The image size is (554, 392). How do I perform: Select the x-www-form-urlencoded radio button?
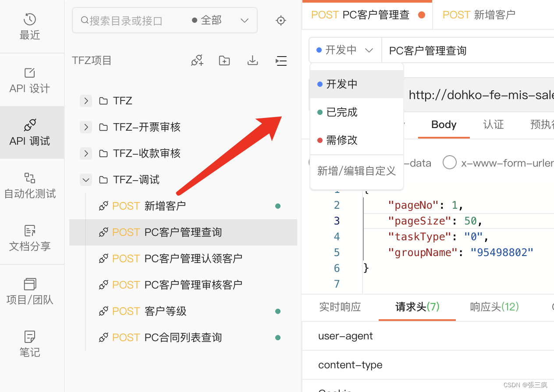tap(450, 163)
